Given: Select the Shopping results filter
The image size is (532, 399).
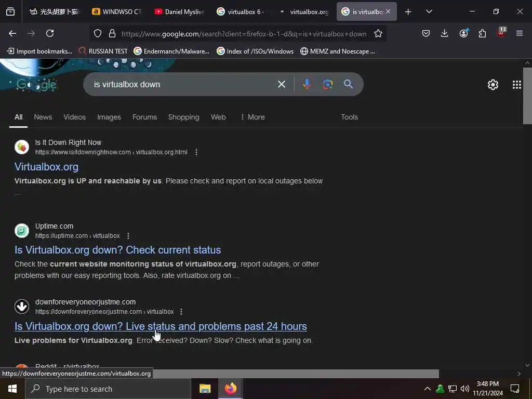Looking at the screenshot, I should 183,117.
